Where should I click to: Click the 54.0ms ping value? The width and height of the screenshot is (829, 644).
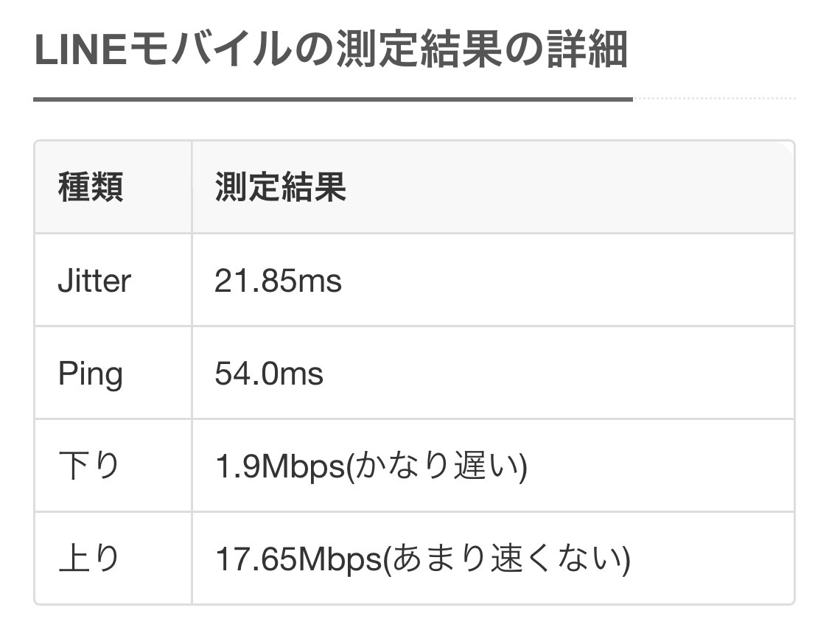tap(268, 374)
